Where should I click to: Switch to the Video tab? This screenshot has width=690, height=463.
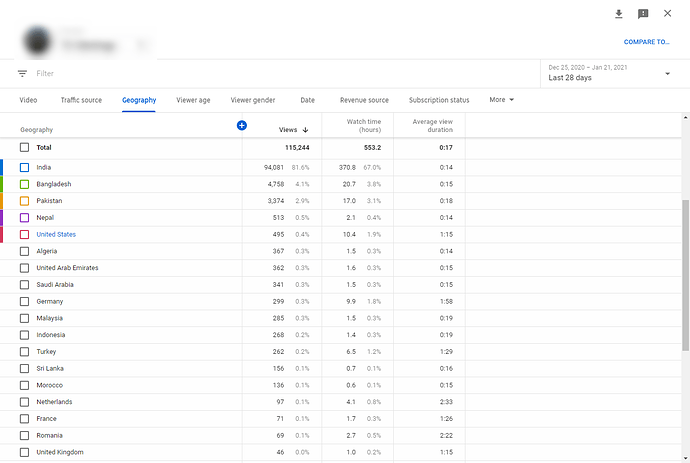(x=28, y=100)
